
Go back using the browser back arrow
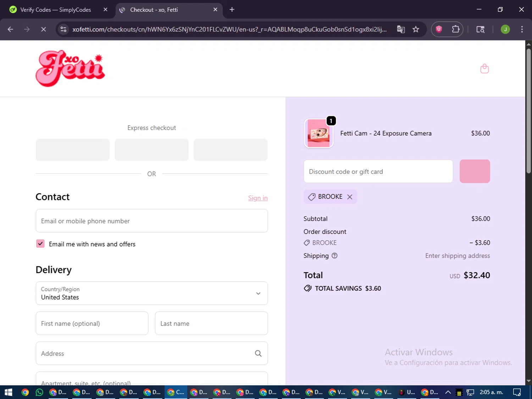[10, 29]
